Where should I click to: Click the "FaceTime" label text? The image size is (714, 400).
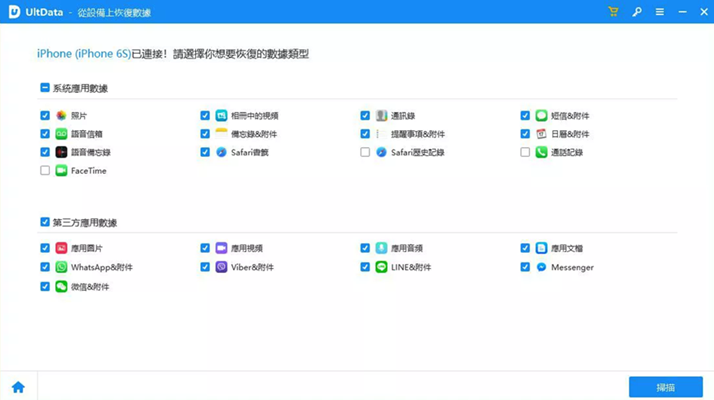[x=89, y=171]
